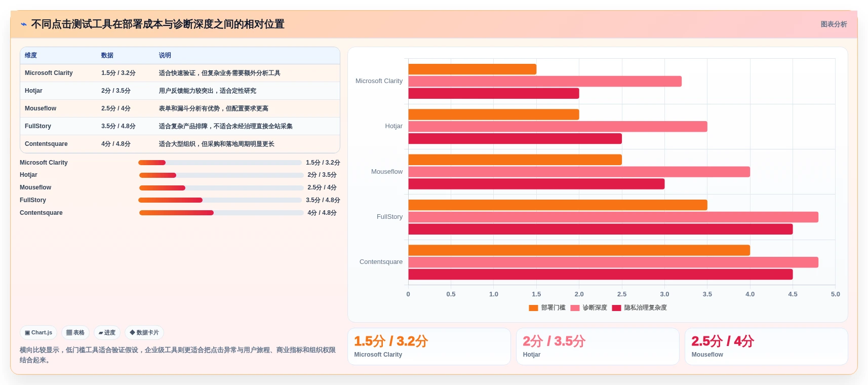Screen dimensions: 868x385
Task: Click 适合快速验证 description cell
Action: 220,73
